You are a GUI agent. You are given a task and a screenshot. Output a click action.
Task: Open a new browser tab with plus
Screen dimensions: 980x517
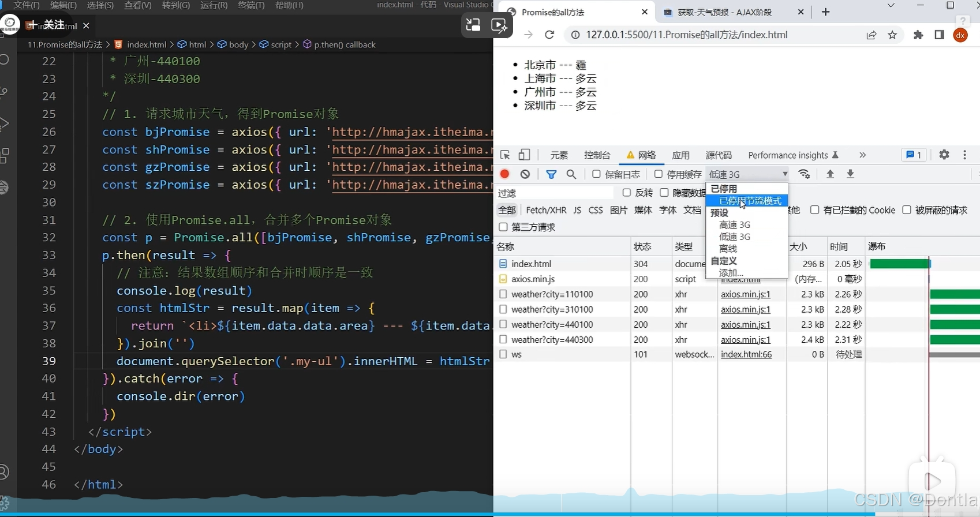click(825, 12)
